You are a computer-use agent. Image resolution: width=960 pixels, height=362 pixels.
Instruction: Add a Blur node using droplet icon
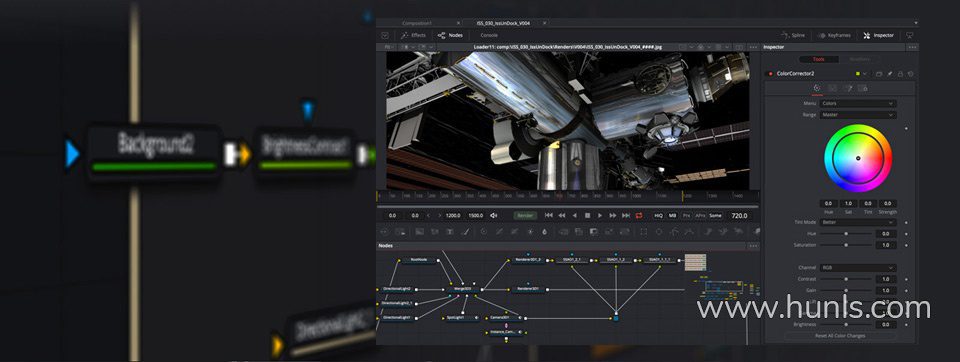click(x=544, y=232)
